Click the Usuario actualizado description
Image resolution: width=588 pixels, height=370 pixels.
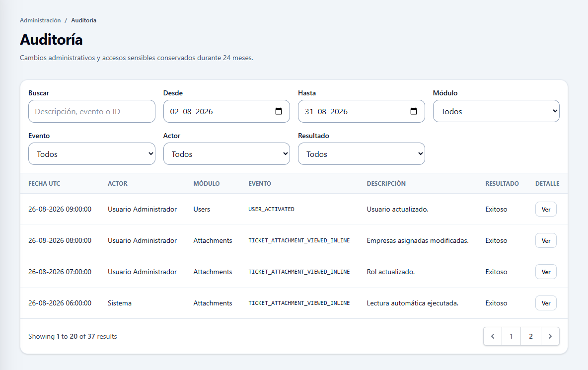tap(397, 209)
